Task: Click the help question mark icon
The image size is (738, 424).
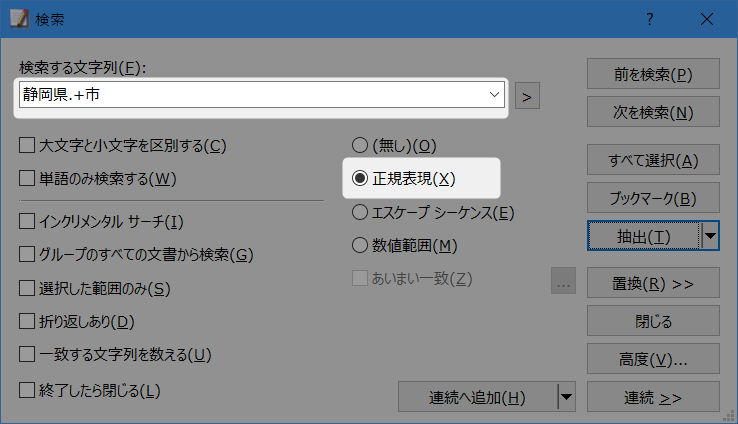Action: click(x=650, y=19)
